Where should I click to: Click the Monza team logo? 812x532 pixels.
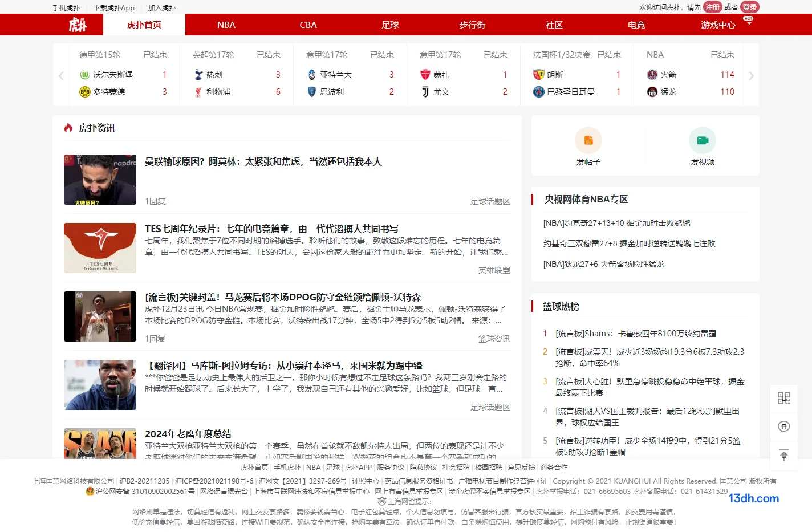click(x=425, y=75)
